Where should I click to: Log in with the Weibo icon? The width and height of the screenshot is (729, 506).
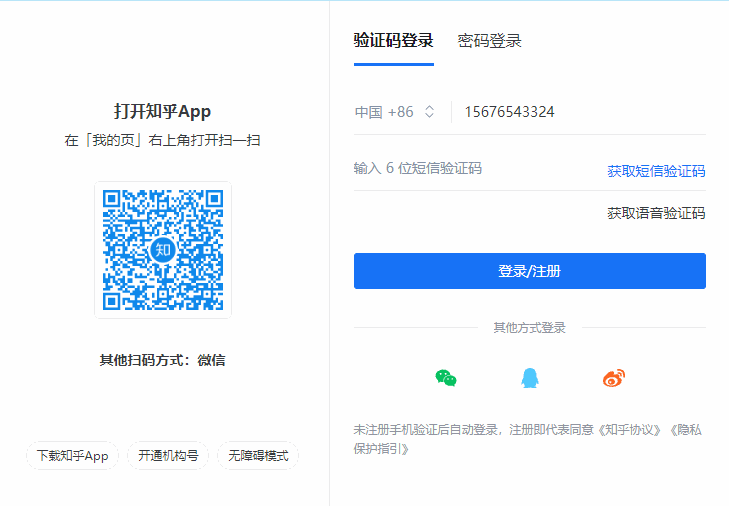[614, 378]
